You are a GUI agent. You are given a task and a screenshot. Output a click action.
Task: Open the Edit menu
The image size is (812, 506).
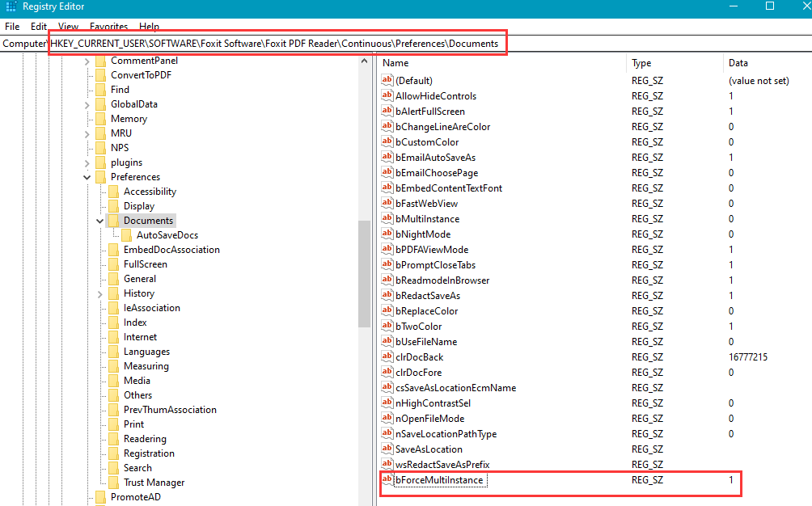point(38,27)
